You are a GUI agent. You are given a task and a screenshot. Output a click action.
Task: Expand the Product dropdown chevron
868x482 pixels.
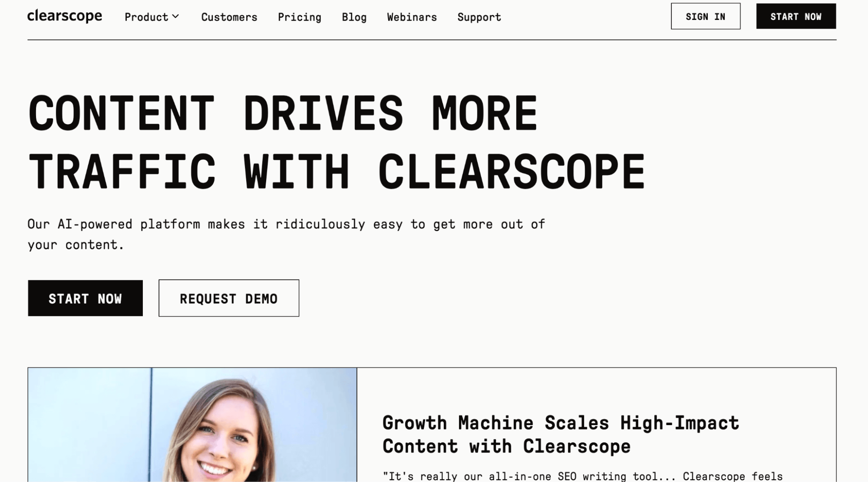tap(175, 17)
